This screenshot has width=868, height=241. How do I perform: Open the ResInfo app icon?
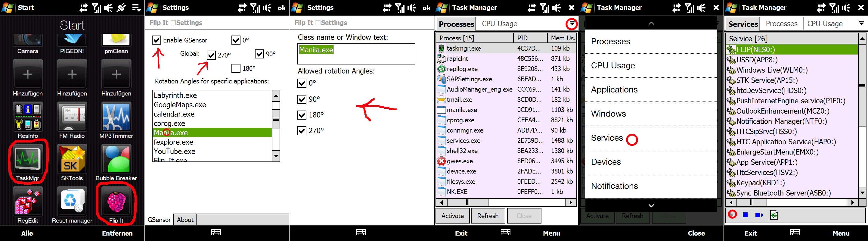[28, 116]
